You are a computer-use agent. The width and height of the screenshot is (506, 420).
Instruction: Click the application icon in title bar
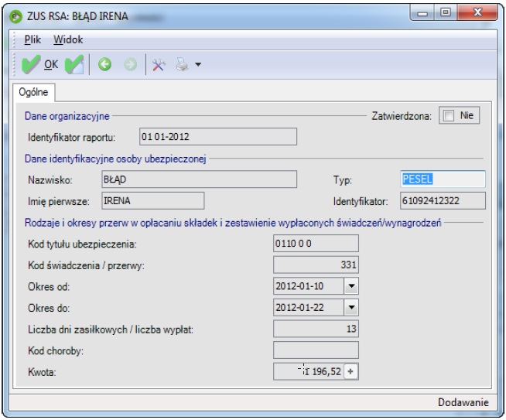15,16
